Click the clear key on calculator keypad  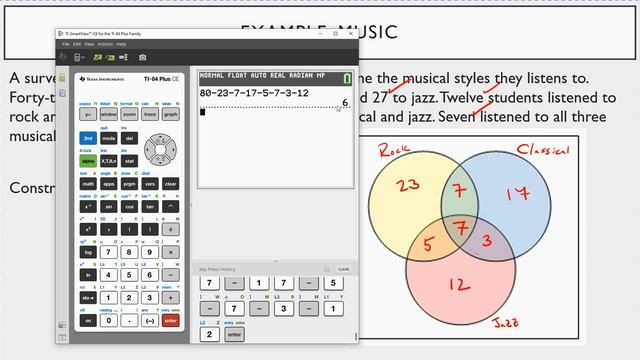click(171, 184)
